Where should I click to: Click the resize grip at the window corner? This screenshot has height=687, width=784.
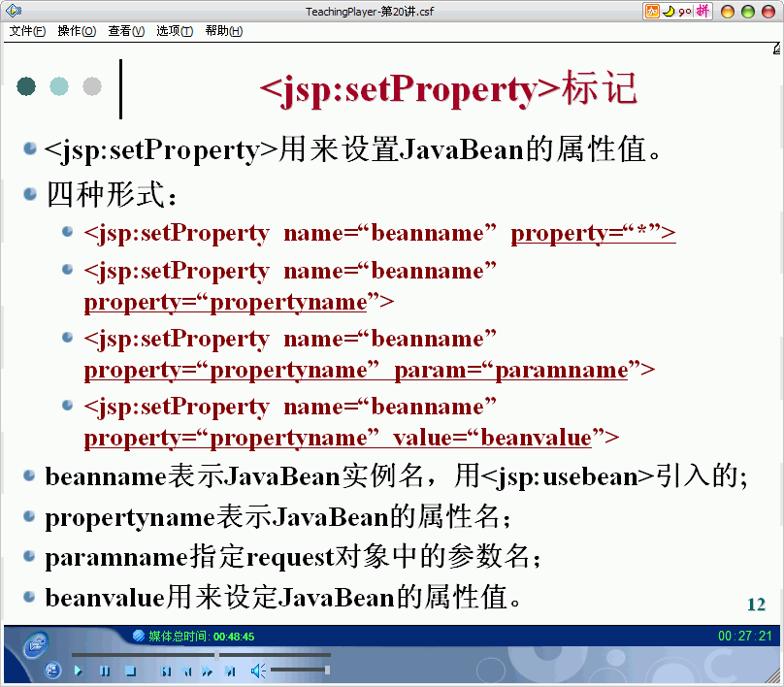(x=773, y=676)
